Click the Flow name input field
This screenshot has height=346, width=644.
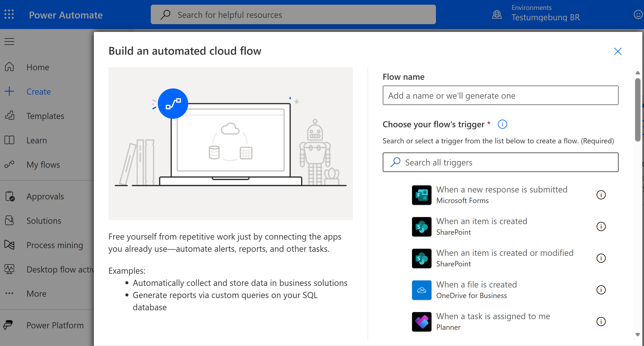coord(501,95)
